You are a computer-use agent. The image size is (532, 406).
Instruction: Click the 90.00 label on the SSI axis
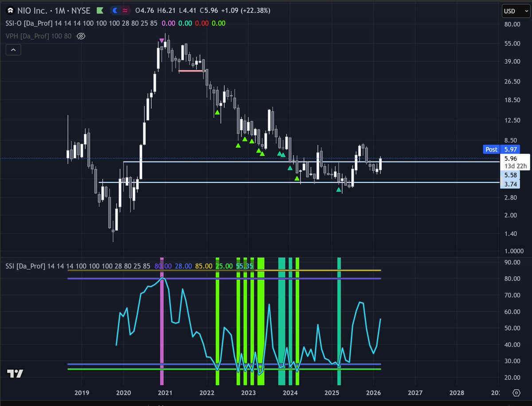coord(512,262)
